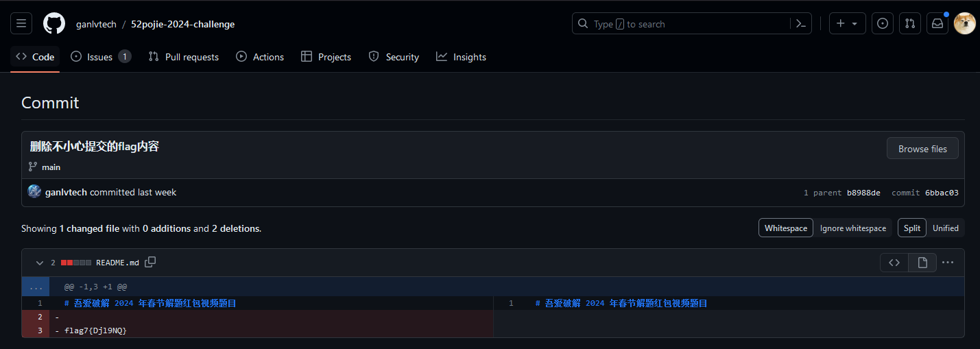The height and width of the screenshot is (349, 980).
Task: Open ganlvtech committer profile link
Action: pos(66,192)
